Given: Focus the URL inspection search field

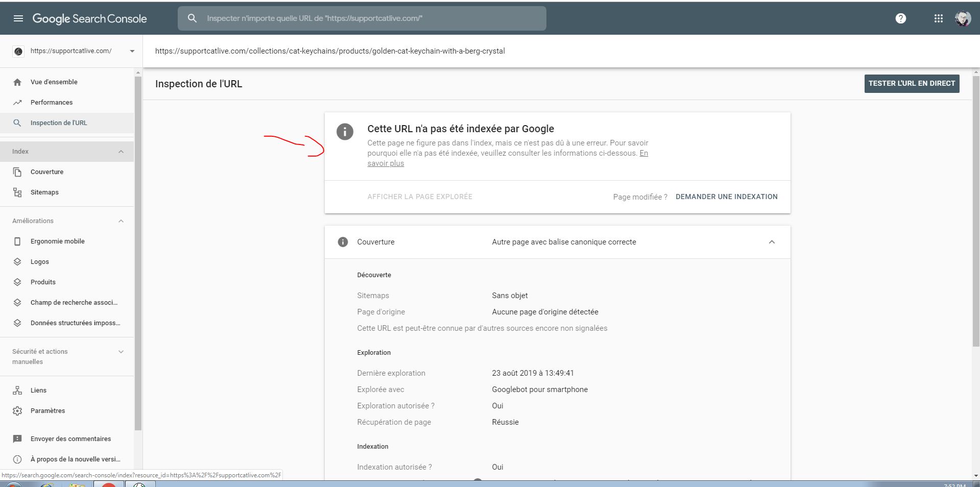Looking at the screenshot, I should 362,18.
